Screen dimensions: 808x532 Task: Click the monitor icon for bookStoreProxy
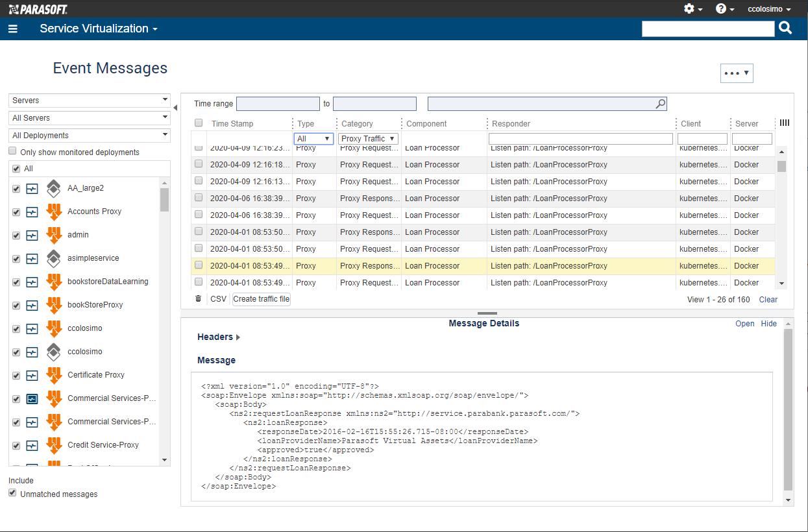(x=32, y=306)
